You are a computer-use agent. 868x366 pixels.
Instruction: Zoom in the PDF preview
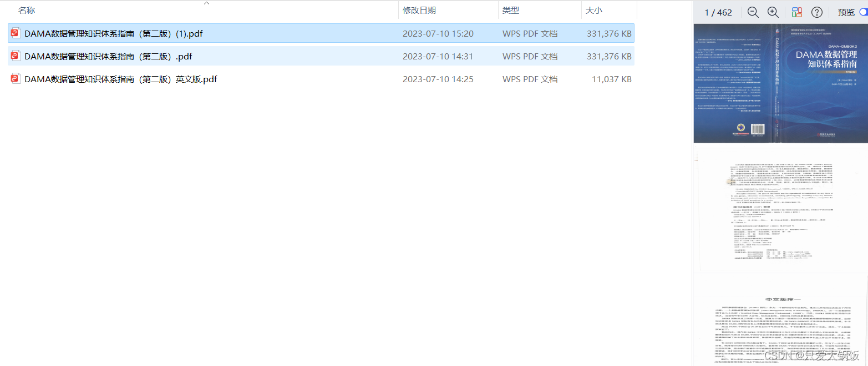pos(773,12)
